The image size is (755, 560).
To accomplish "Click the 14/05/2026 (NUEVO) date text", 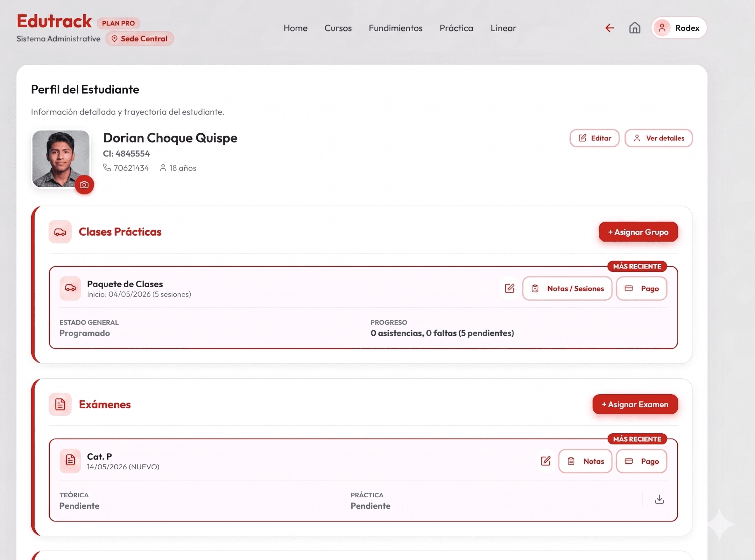I will (123, 467).
